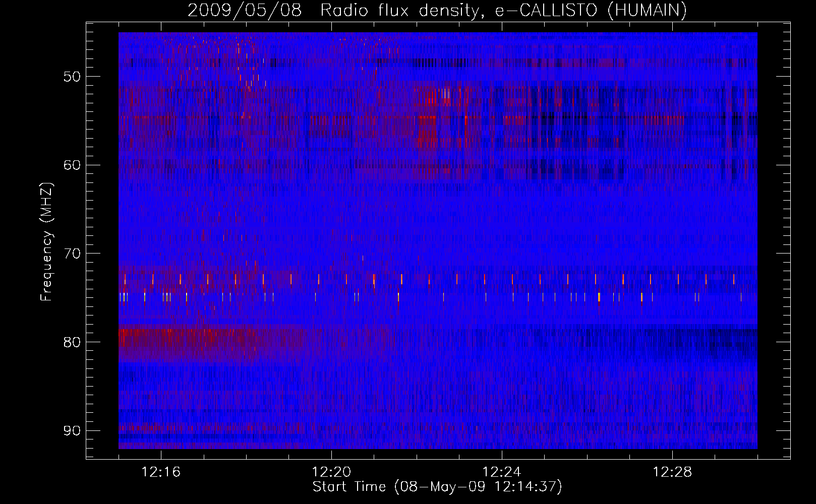816x504 pixels.
Task: Click the 12:20 time tick label
Action: (x=331, y=472)
